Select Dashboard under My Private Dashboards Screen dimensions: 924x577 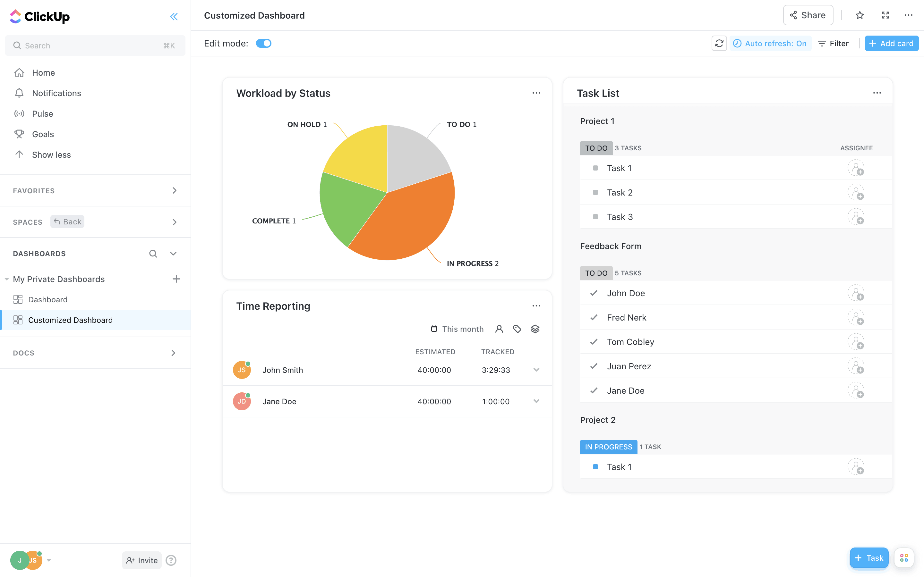coord(48,300)
